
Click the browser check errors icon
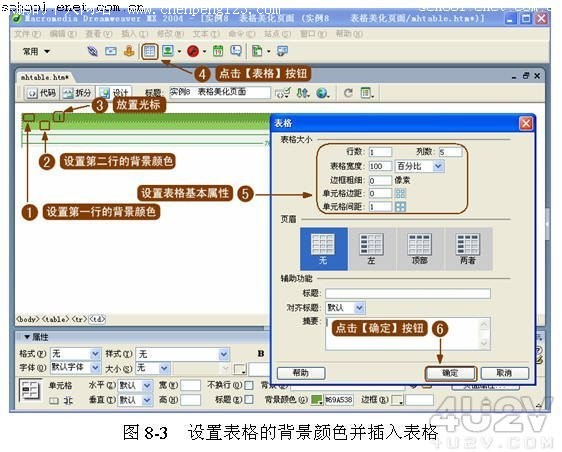[x=283, y=93]
